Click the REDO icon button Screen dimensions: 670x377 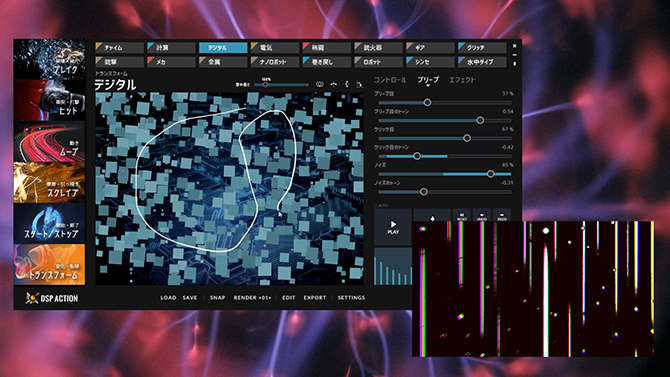coord(502,215)
